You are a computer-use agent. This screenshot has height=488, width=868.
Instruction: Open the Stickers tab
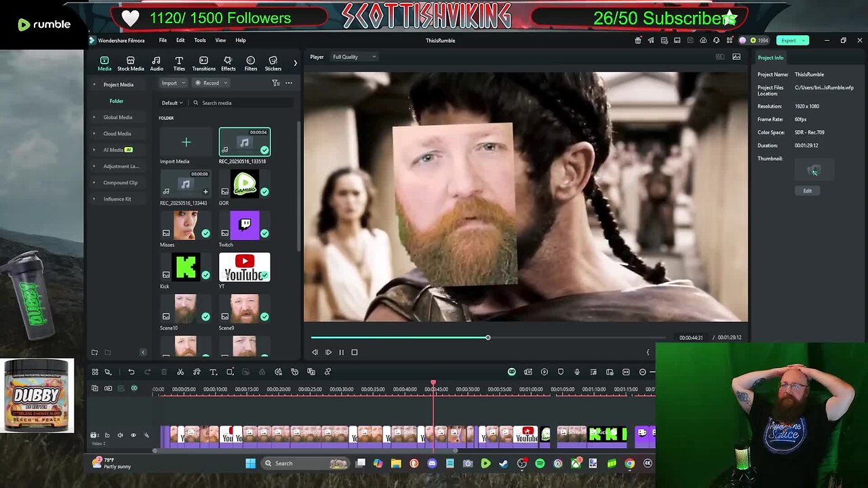point(273,64)
